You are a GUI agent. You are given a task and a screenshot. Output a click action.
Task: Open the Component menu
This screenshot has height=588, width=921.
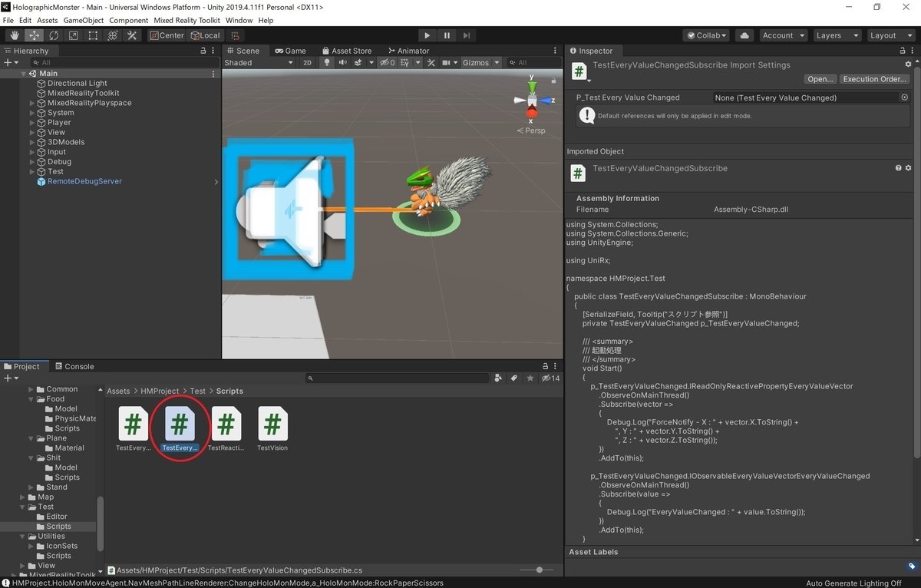pyautogui.click(x=129, y=20)
